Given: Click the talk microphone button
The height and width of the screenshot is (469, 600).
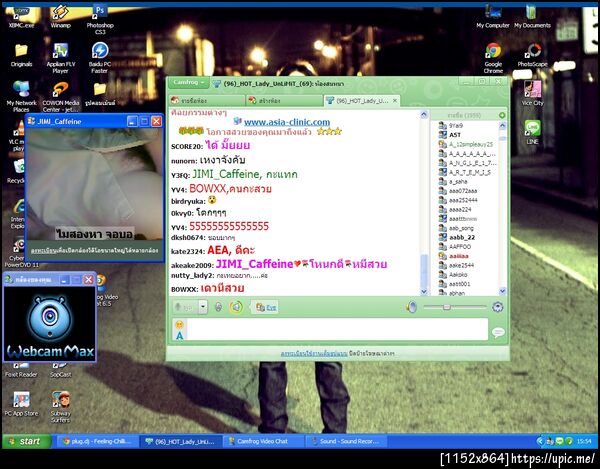Looking at the screenshot, I should point(186,307).
